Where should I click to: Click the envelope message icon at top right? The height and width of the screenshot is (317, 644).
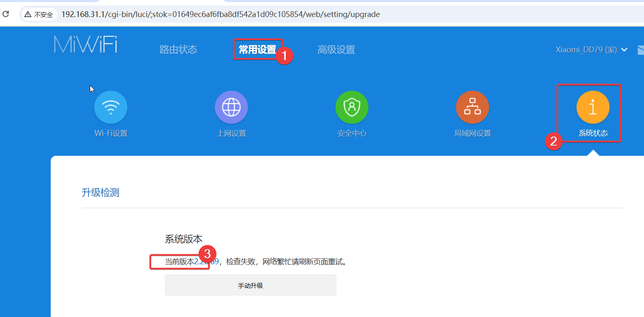pos(640,50)
